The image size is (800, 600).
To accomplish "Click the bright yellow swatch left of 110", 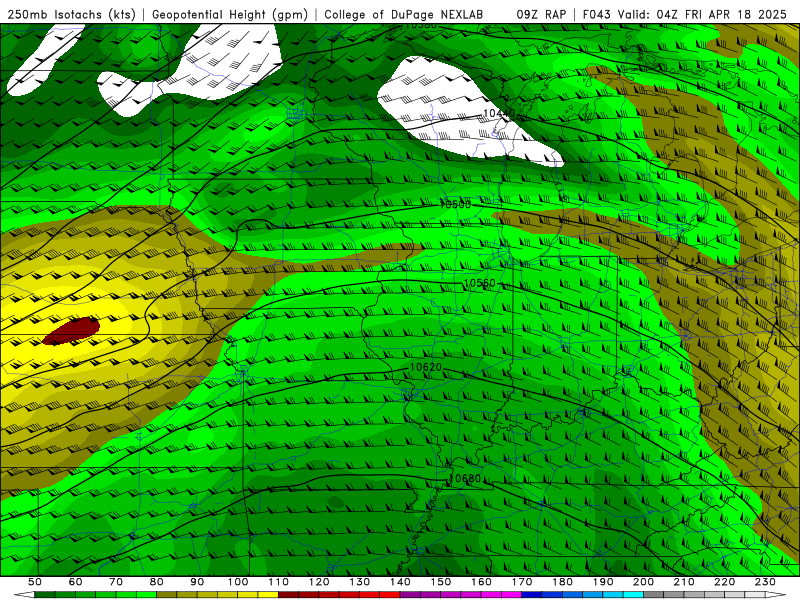I will [268, 595].
